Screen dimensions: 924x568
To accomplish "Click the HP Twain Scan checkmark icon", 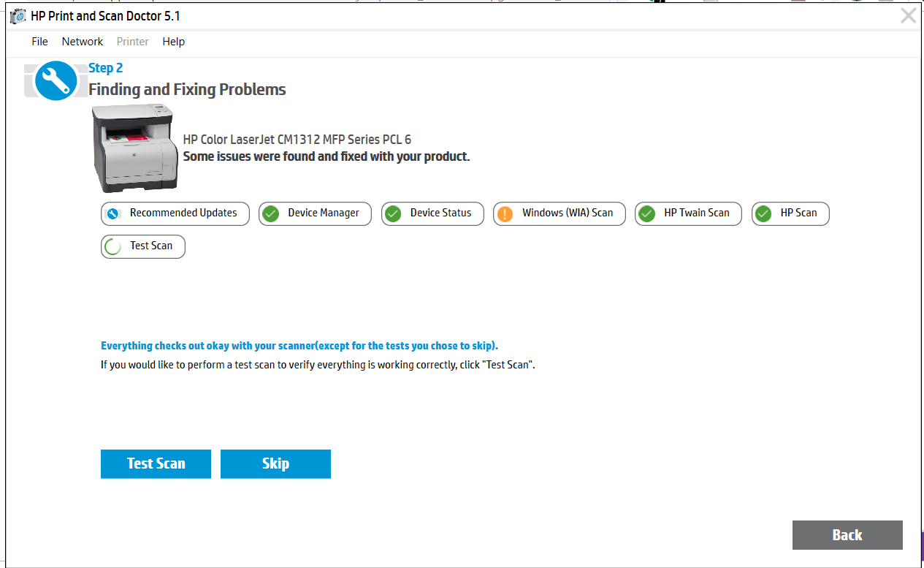I will click(646, 213).
